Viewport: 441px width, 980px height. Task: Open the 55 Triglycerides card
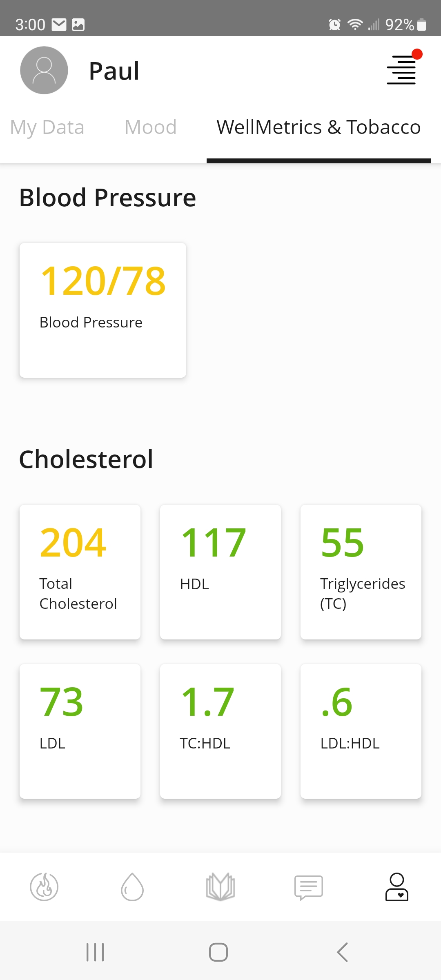[361, 572]
